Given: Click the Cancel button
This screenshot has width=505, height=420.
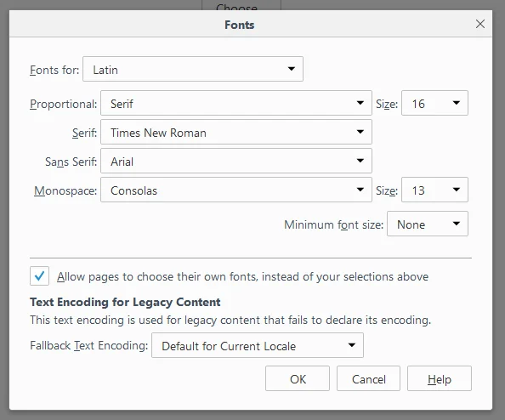Looking at the screenshot, I should click(x=368, y=379).
